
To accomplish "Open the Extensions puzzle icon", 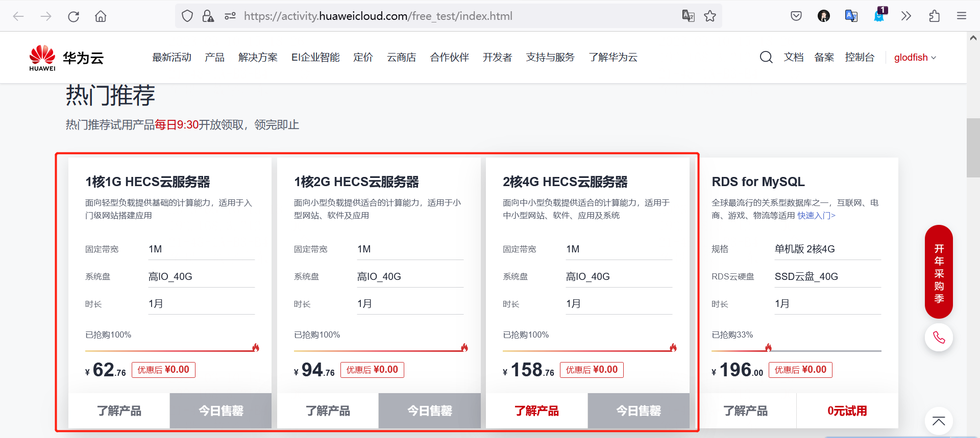I will pyautogui.click(x=934, y=16).
